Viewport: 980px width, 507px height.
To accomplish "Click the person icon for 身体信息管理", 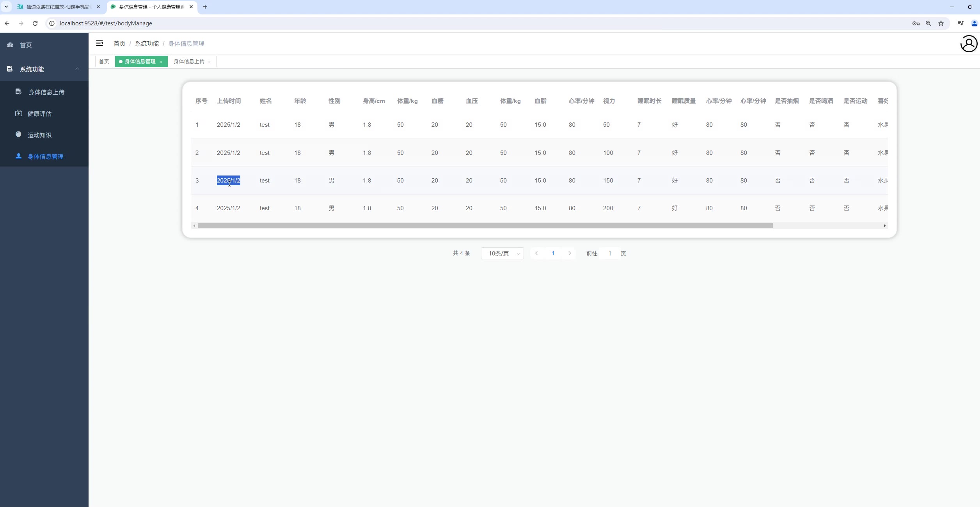I will click(18, 156).
